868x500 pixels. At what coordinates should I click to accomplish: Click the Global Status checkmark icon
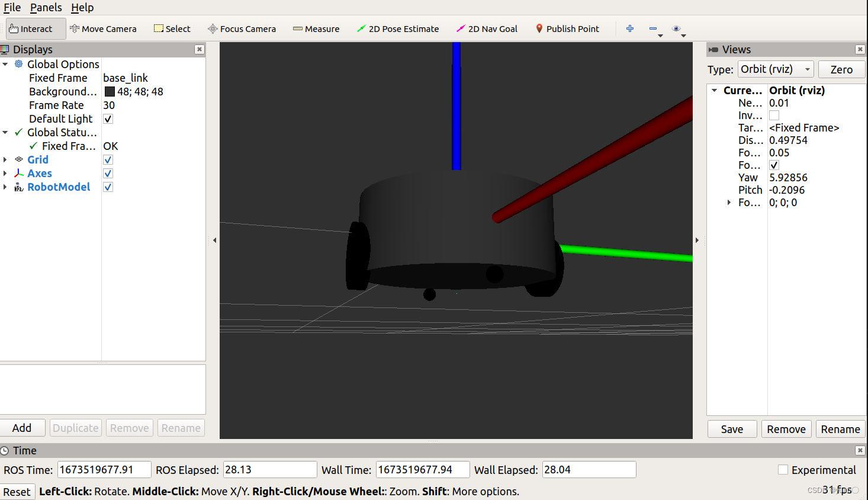(x=19, y=132)
